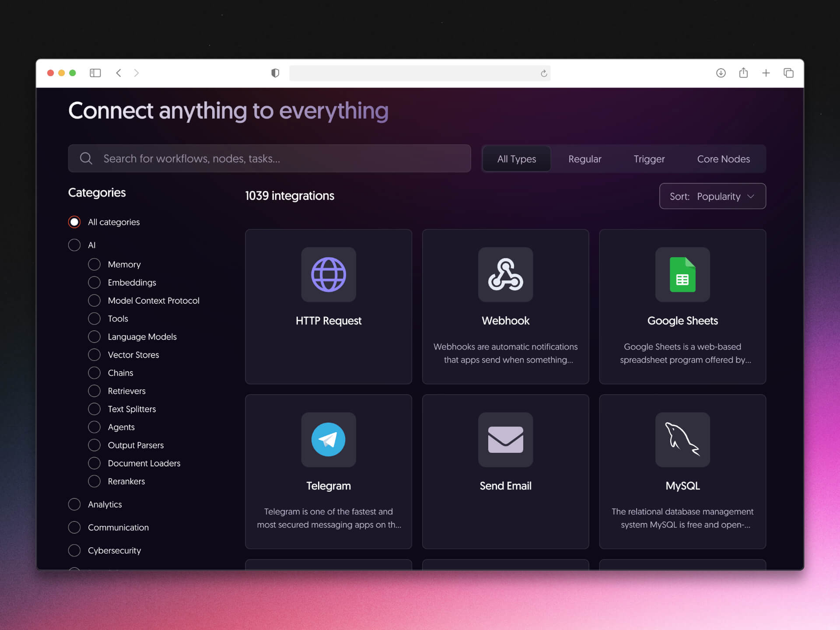This screenshot has height=630, width=840.
Task: Open the Google Sheets integration title
Action: [682, 321]
